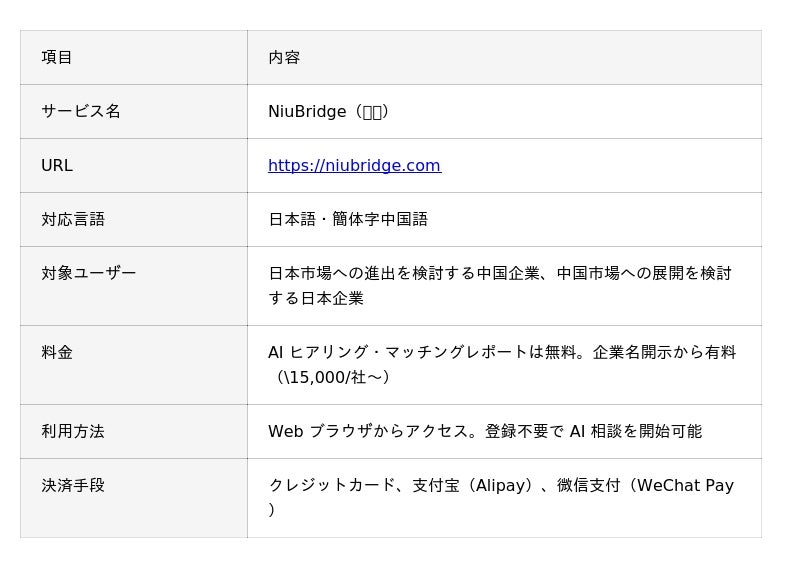Click the 対応言語 label cell

tap(73, 220)
